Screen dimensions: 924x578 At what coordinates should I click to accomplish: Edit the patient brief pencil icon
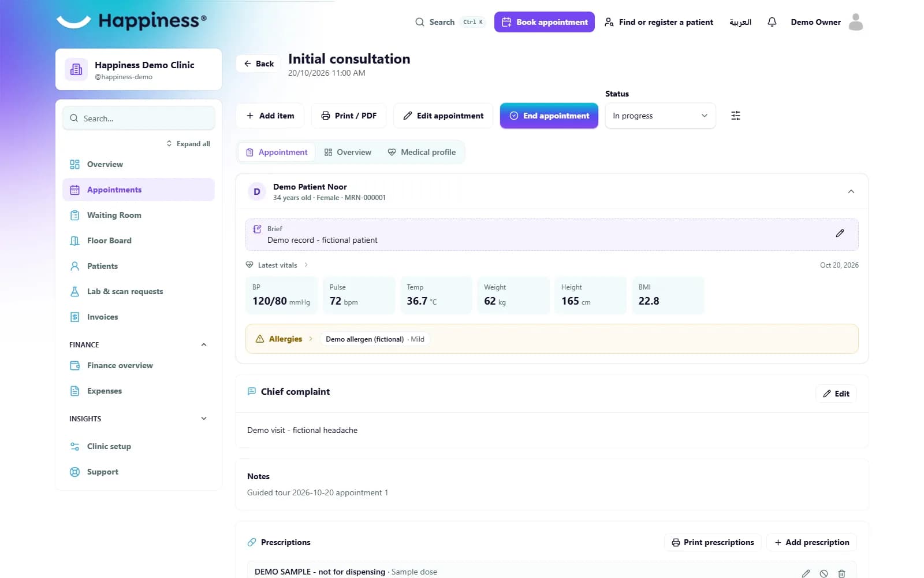coord(840,234)
